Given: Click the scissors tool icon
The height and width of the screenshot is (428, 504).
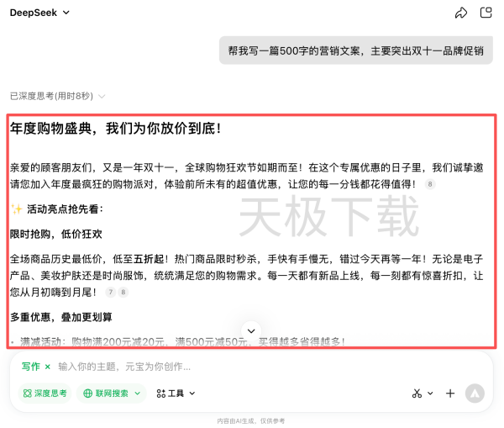Looking at the screenshot, I should tap(416, 393).
